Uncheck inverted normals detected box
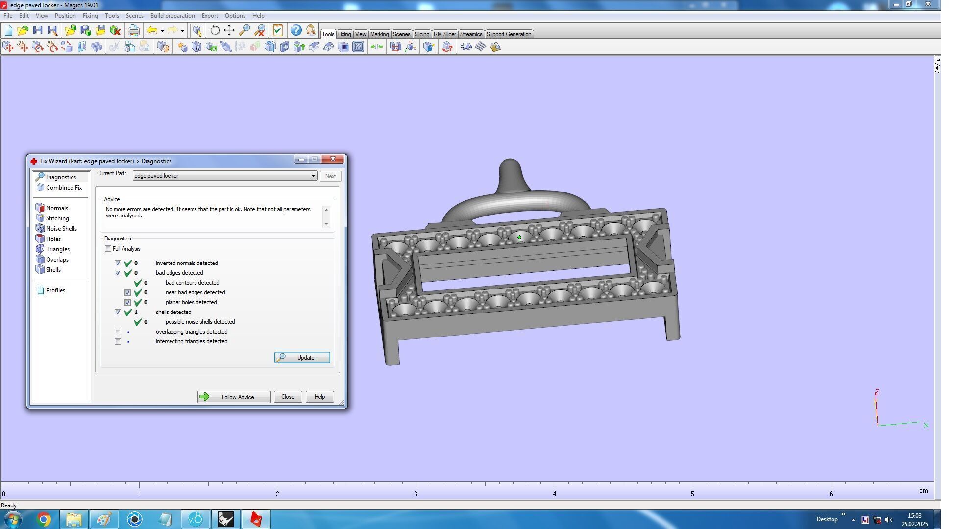 (118, 264)
